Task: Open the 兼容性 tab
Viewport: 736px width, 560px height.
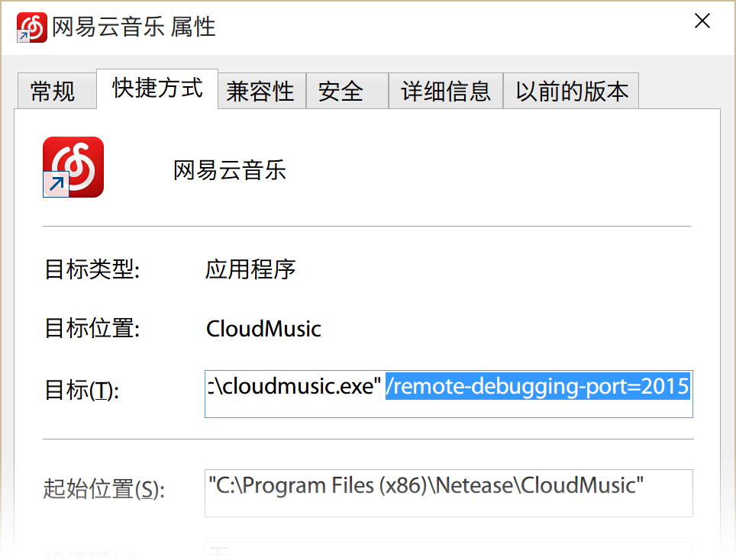Action: point(262,91)
